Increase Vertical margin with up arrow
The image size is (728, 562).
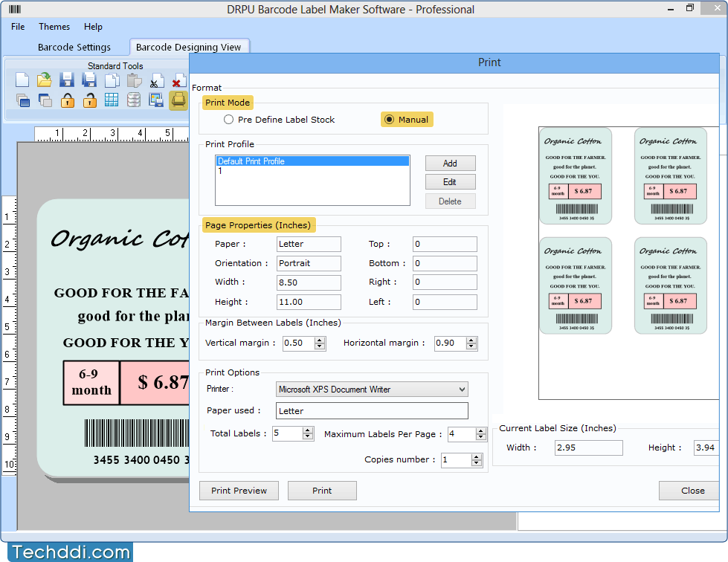point(320,340)
